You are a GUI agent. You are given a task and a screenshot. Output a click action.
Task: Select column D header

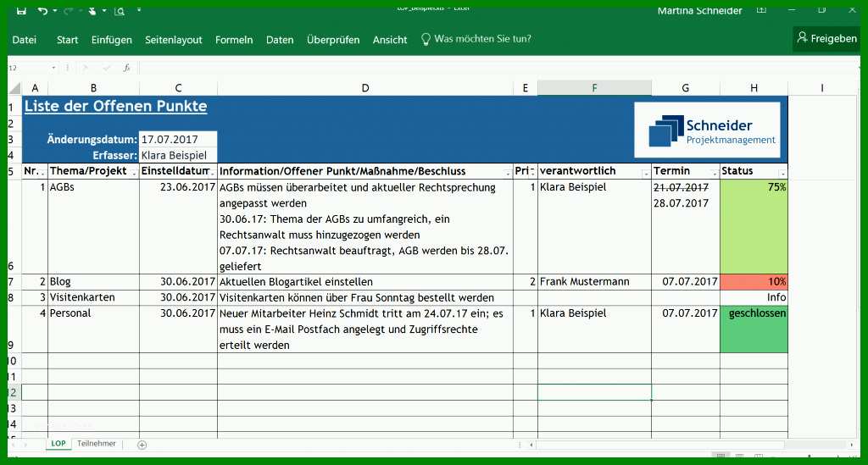click(365, 88)
